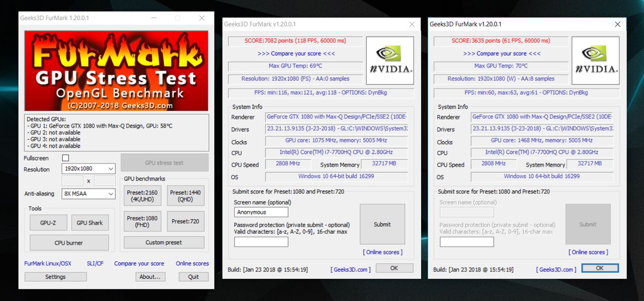
Task: Minimize the main FurMark window
Action: point(154,18)
